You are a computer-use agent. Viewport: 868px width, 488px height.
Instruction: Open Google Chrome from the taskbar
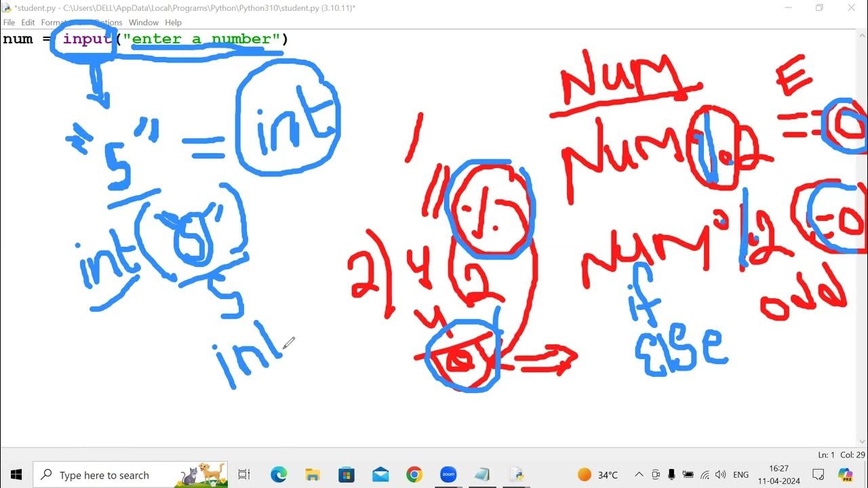414,474
